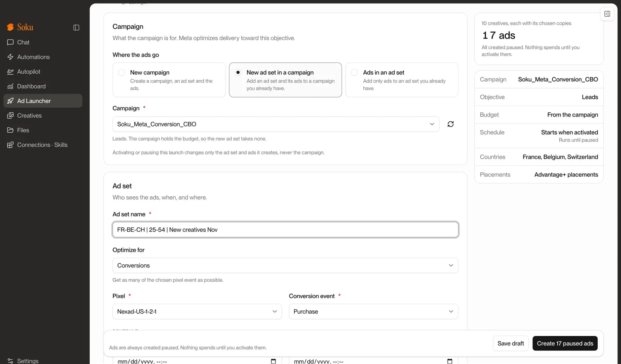
Task: Open the Pixel Nexad-US-1-2-1 dropdown
Action: click(x=197, y=312)
